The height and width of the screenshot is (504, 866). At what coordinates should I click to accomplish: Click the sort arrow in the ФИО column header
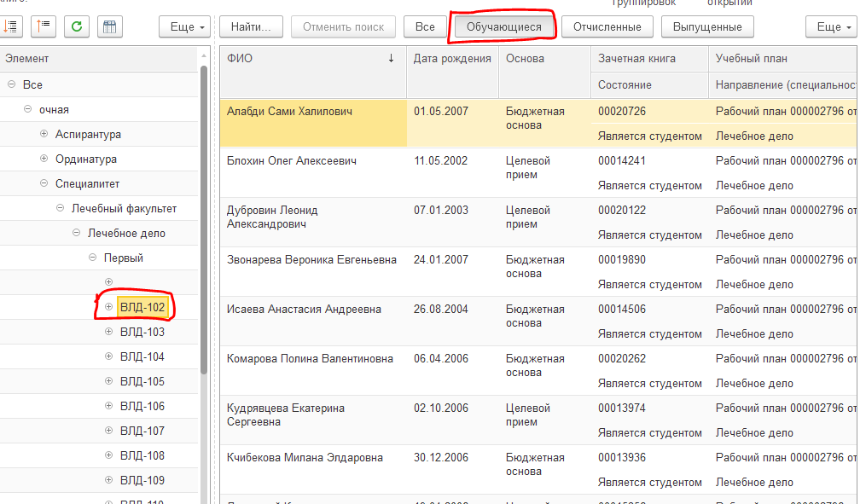[x=391, y=59]
